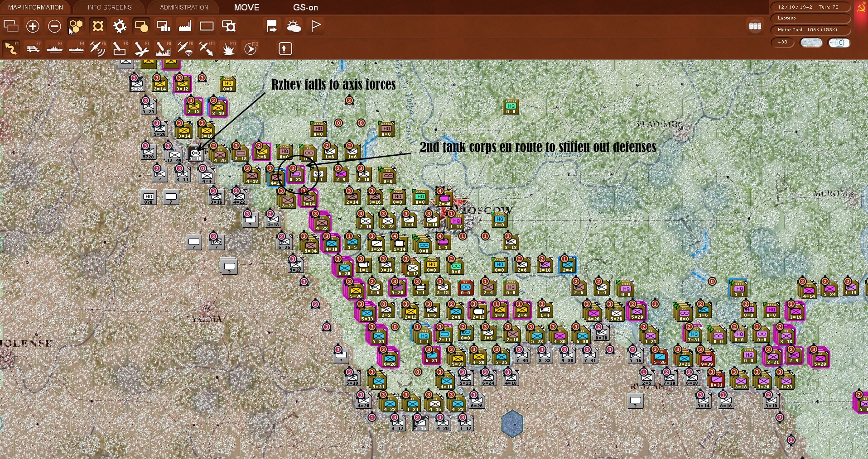This screenshot has height=459, width=868.
Task: Click the snowy ground condition swatch
Action: click(811, 43)
